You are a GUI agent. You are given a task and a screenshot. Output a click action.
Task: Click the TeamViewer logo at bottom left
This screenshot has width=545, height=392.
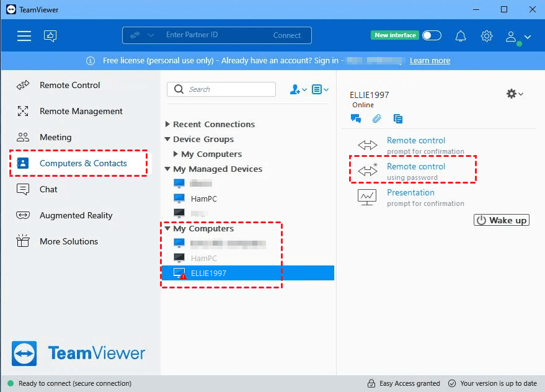[x=79, y=354]
